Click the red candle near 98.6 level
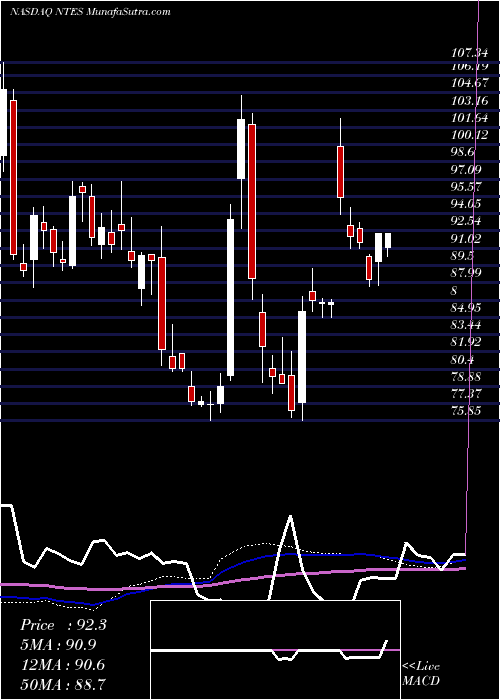 [x=340, y=172]
